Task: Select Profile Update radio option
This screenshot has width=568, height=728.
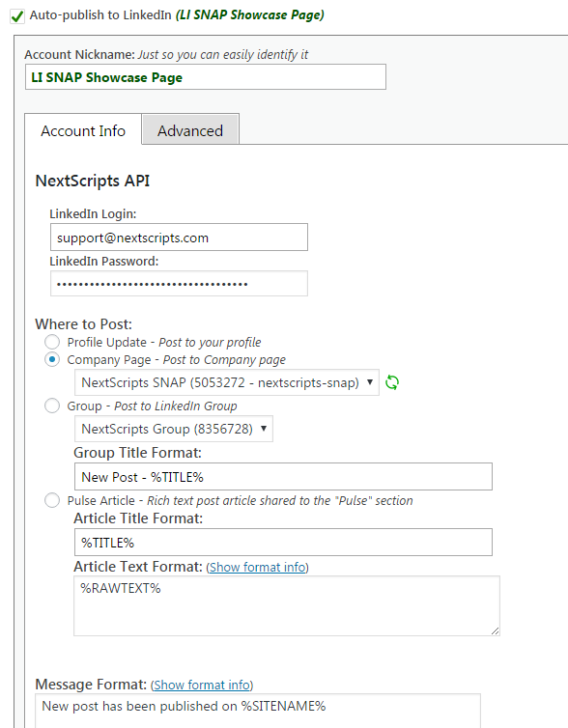Action: pyautogui.click(x=52, y=342)
